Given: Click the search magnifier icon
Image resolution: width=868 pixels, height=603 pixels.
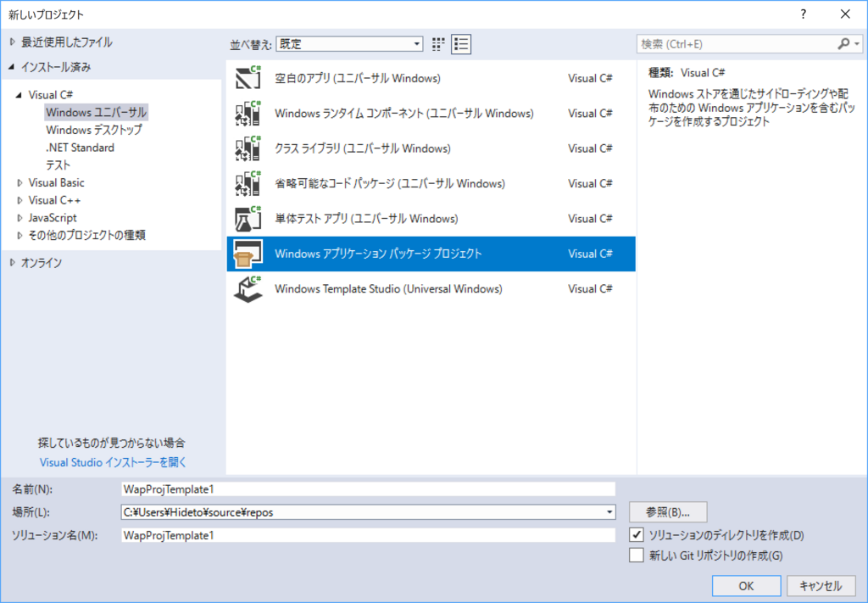Looking at the screenshot, I should [843, 44].
